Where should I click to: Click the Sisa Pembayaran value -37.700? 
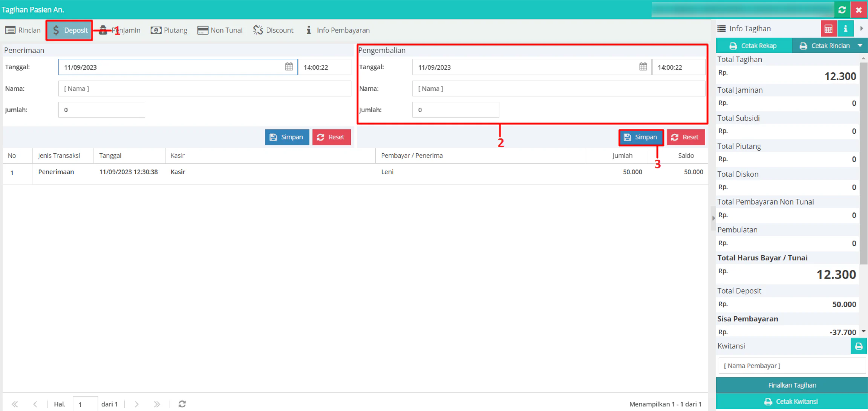click(843, 332)
